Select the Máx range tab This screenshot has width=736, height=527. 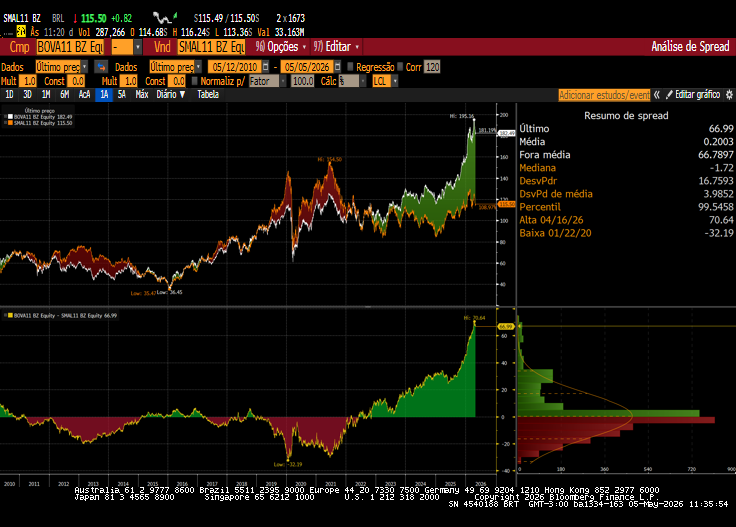click(142, 94)
